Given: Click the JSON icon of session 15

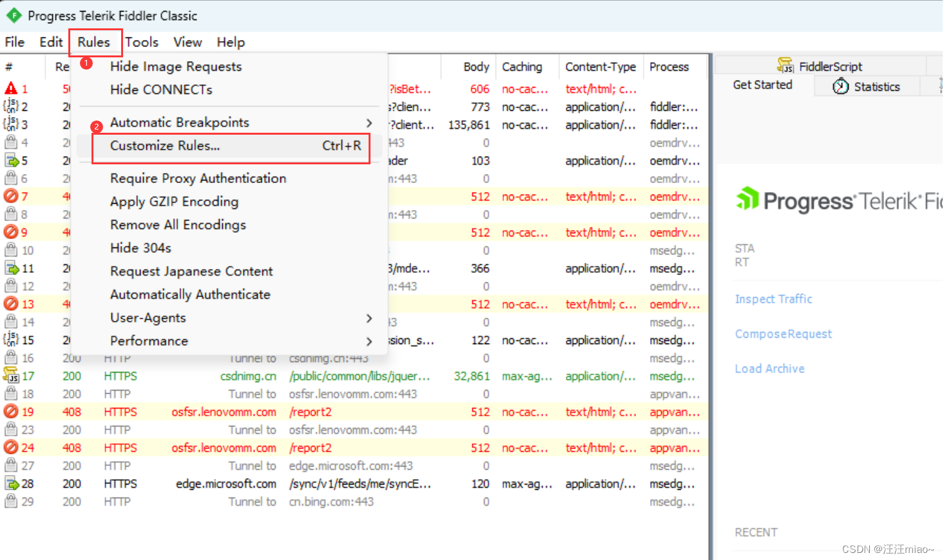Looking at the screenshot, I should click(x=11, y=340).
